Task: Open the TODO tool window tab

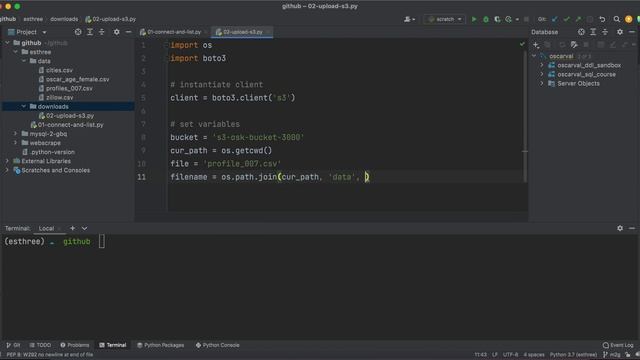Action: pyautogui.click(x=40, y=345)
